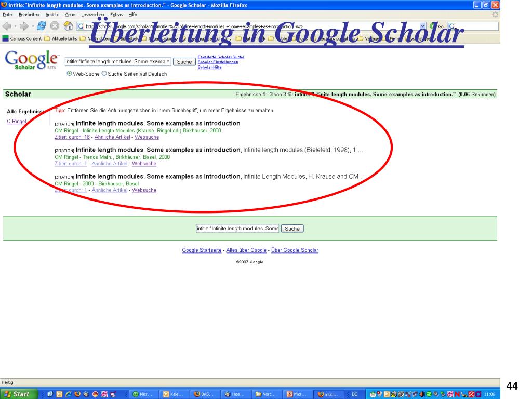Viewport: 532px width, 399px height.
Task: Click the taskbar clock showing 11:06
Action: coord(489,394)
